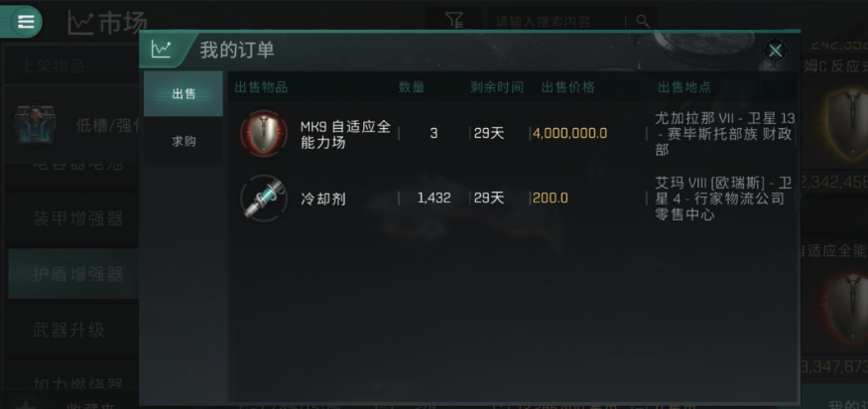The image size is (868, 409).
Task: Switch to the 出售 tab
Action: (184, 93)
